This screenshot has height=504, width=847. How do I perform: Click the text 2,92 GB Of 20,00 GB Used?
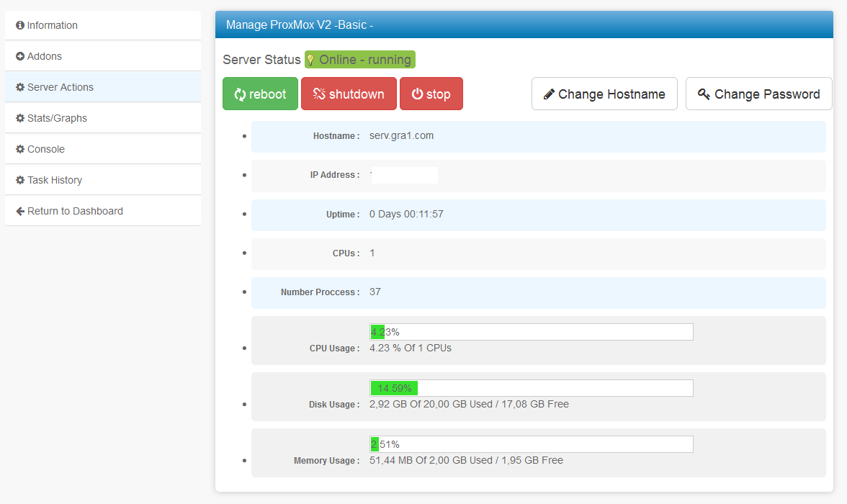(431, 404)
